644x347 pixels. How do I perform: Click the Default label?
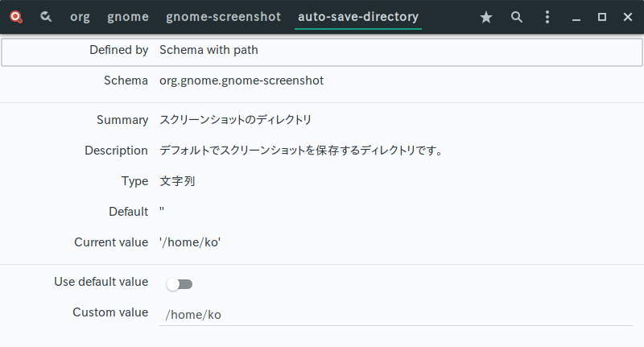tap(128, 212)
